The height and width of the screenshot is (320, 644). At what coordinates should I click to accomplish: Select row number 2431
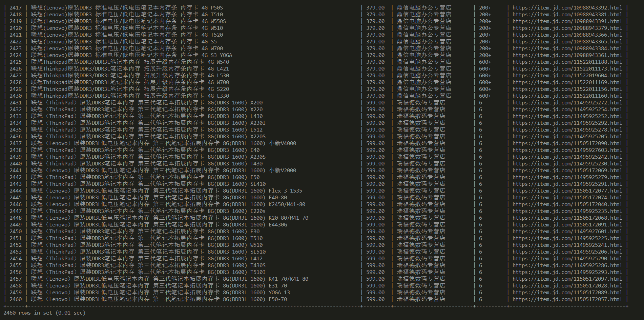tap(16, 102)
